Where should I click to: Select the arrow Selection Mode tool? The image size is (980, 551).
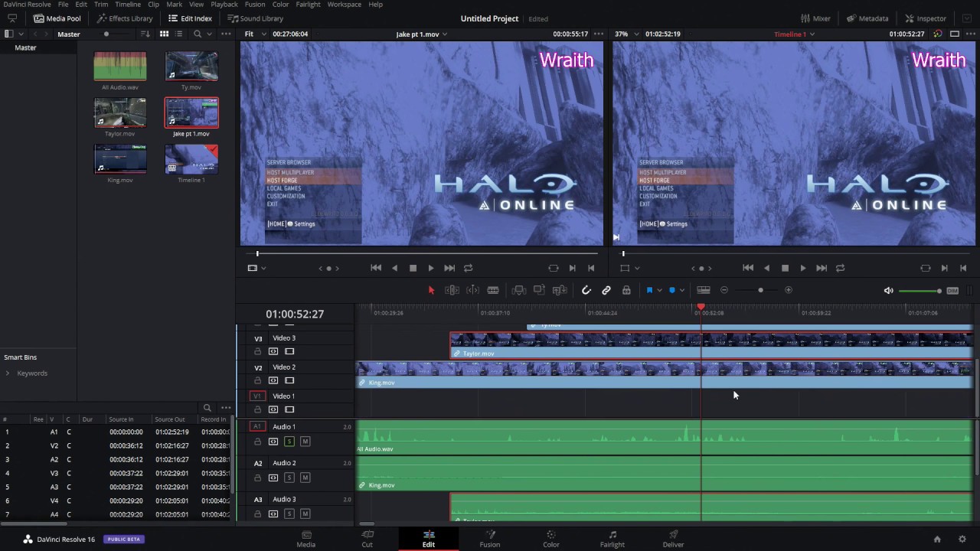431,290
